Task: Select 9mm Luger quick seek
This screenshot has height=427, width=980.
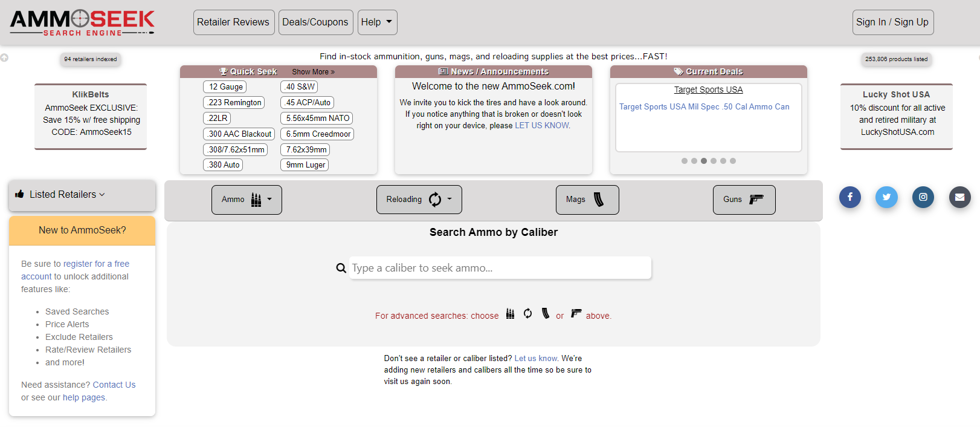Action: click(x=305, y=165)
